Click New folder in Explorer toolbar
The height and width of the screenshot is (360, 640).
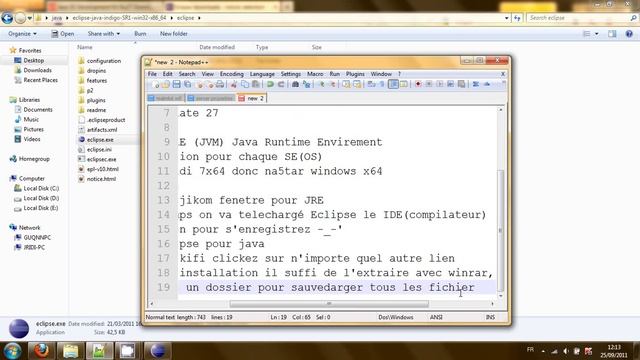click(x=173, y=34)
